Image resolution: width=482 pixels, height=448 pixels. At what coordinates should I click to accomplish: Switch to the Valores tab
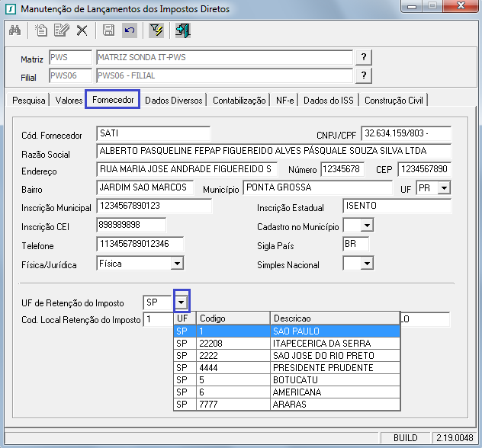coord(69,100)
